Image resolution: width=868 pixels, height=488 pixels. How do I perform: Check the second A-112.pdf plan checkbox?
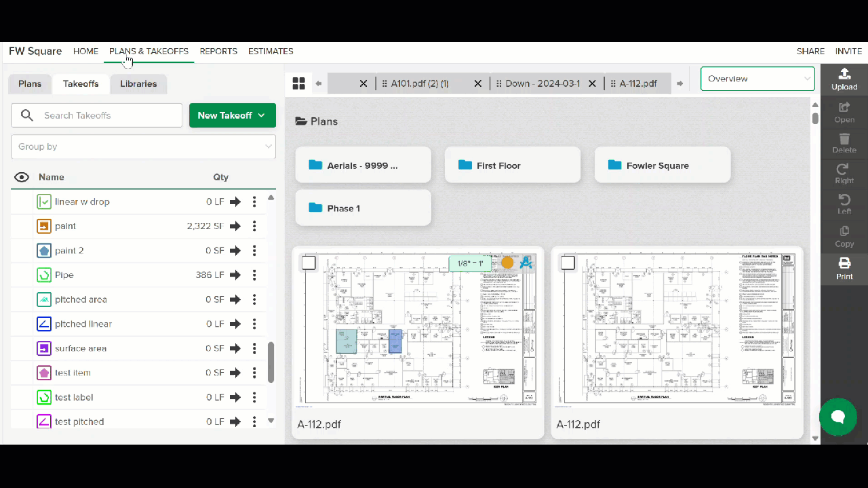(x=568, y=263)
